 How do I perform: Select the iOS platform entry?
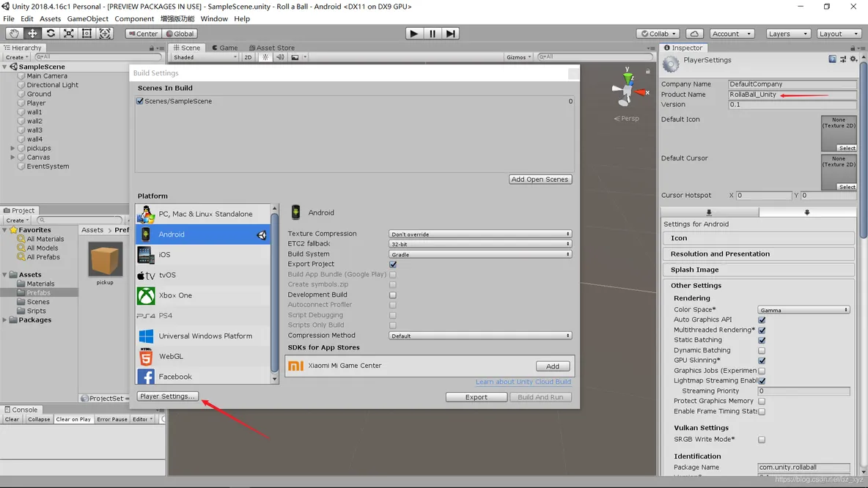point(203,254)
